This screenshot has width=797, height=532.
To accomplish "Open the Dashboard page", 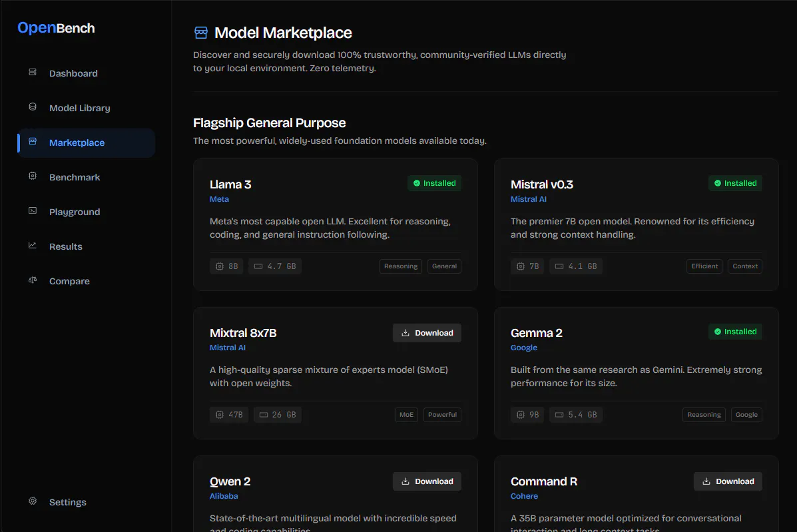I will pyautogui.click(x=87, y=73).
